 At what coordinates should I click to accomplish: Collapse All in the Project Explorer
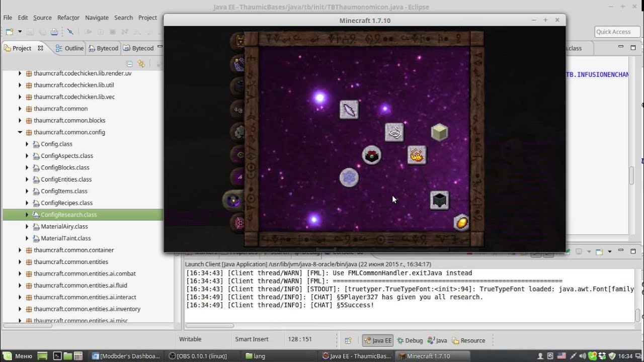tap(129, 64)
